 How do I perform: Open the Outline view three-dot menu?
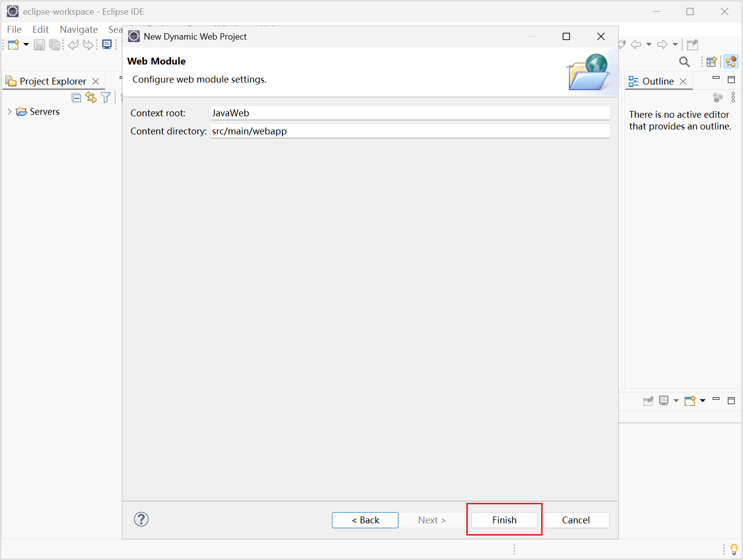[733, 97]
